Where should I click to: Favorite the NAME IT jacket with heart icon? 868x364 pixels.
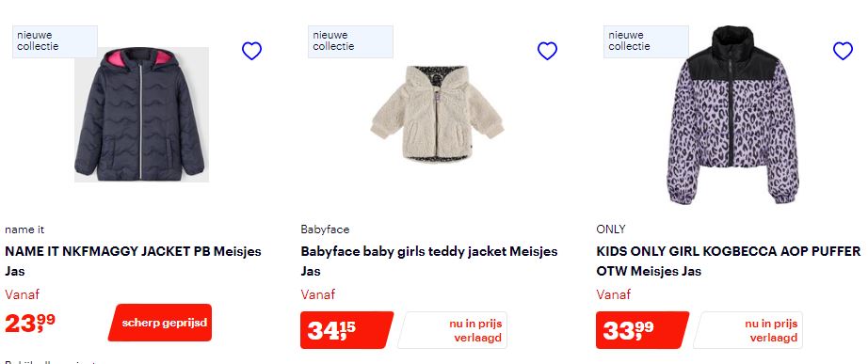click(x=251, y=51)
